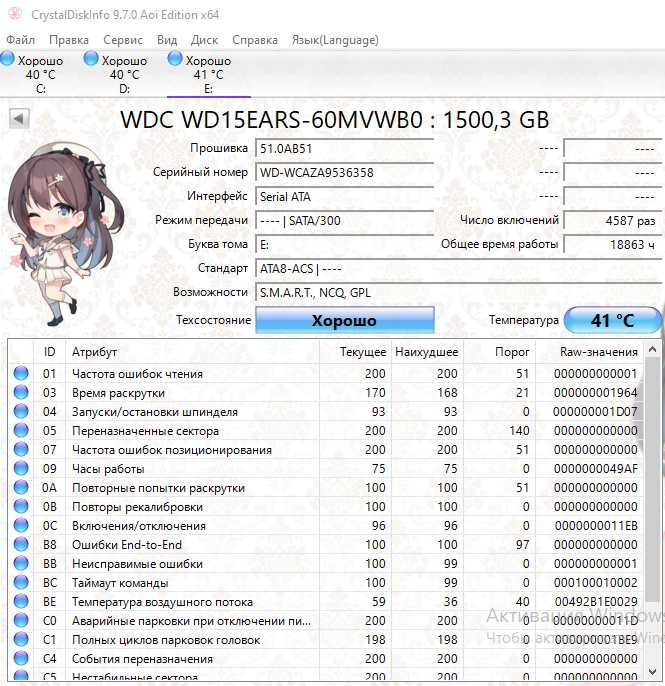Screen dimensions: 665x686
Task: Open the Файл menu
Action: 20,40
